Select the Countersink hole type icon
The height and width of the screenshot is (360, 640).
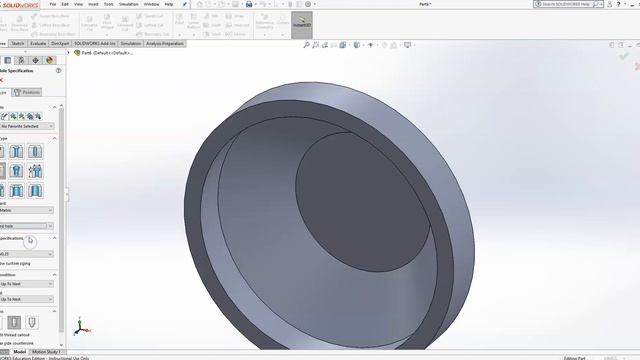click(x=16, y=152)
